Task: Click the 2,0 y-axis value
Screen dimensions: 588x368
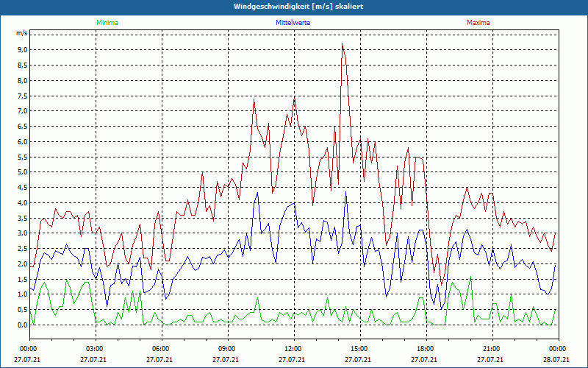Action: [23, 264]
